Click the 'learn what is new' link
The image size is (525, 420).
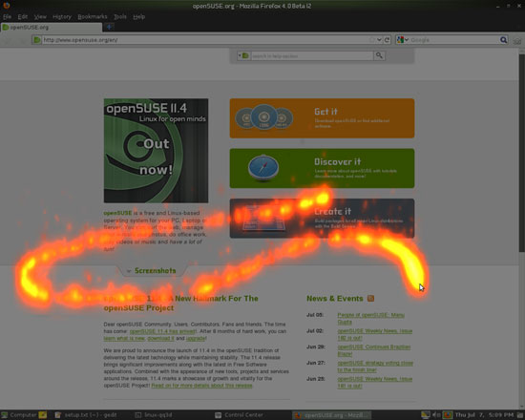(x=124, y=338)
